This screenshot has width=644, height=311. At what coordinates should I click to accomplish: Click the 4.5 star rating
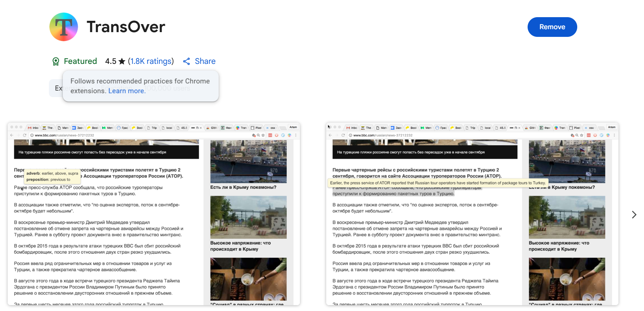click(115, 61)
